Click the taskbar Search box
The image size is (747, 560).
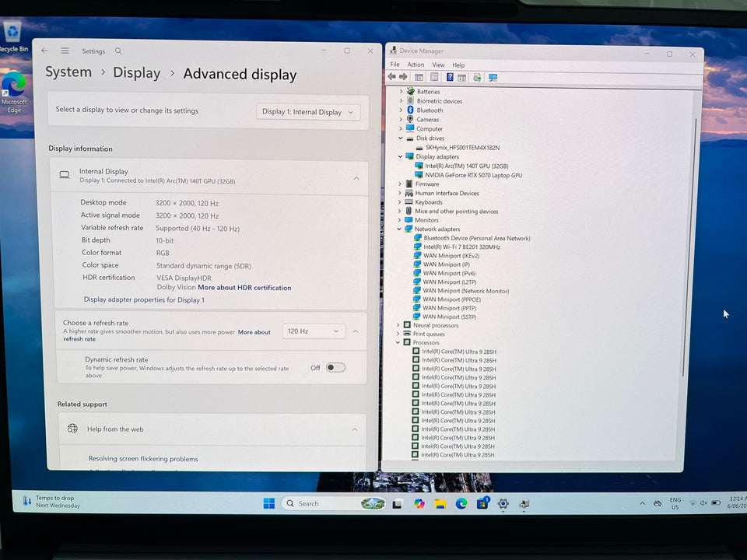point(333,503)
